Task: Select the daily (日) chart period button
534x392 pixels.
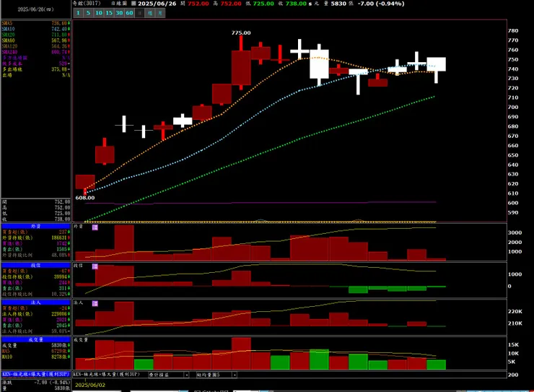Action: (x=139, y=13)
